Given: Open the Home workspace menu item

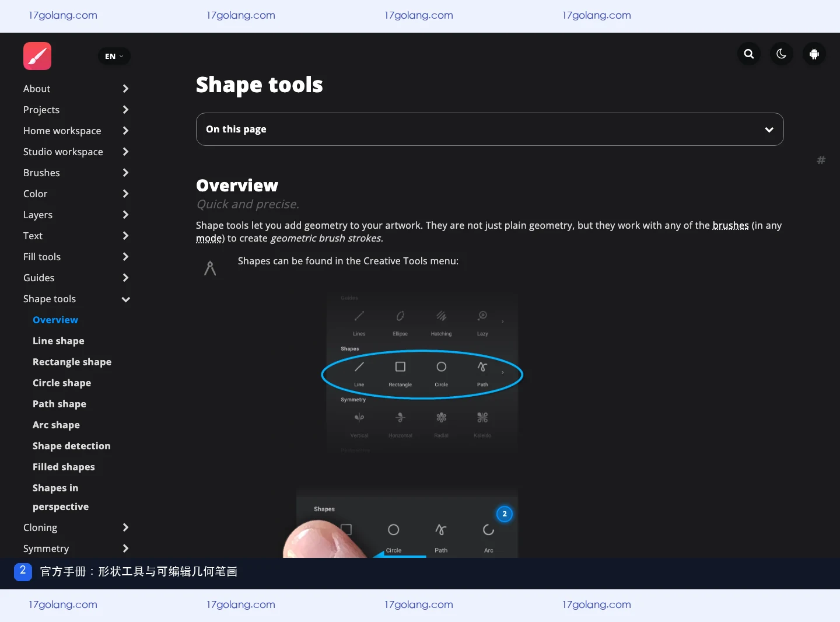Looking at the screenshot, I should (x=62, y=131).
